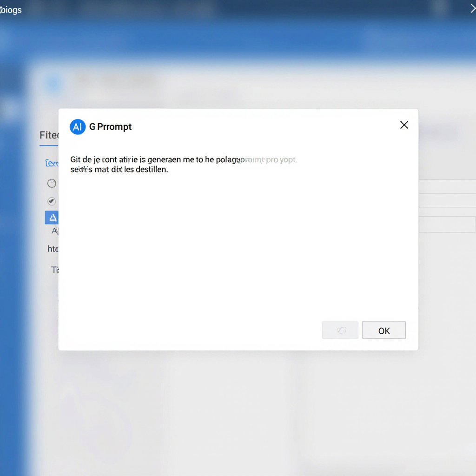Click the blurred input box right of dialog
Image resolution: width=476 pixels, height=476 pixels.
click(447, 225)
